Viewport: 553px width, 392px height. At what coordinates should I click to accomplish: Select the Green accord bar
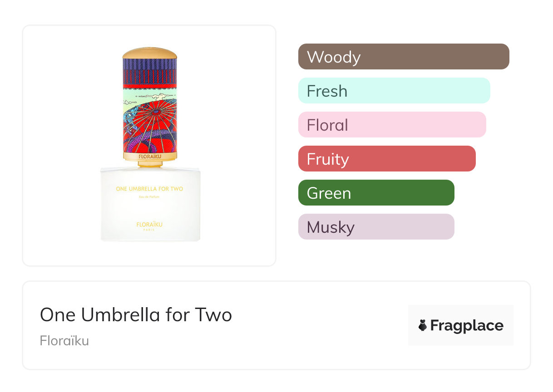(376, 193)
